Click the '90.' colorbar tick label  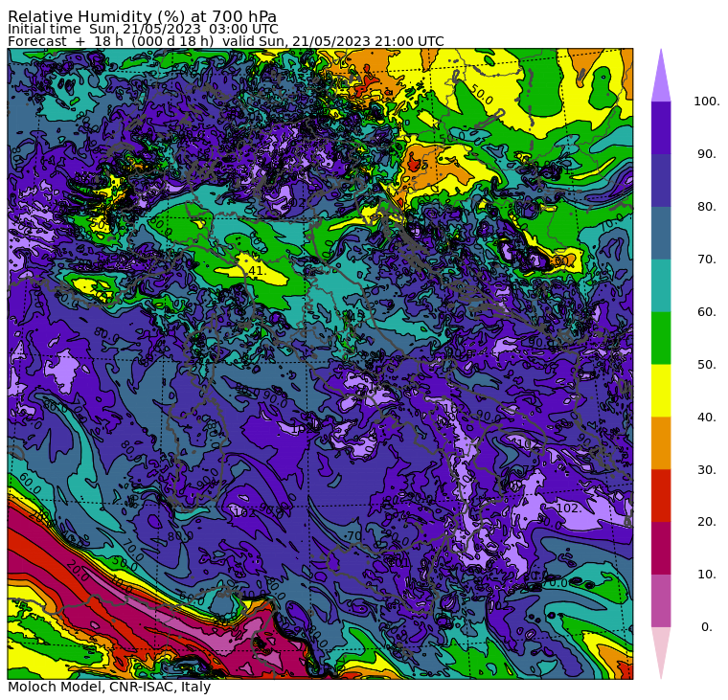(706, 153)
